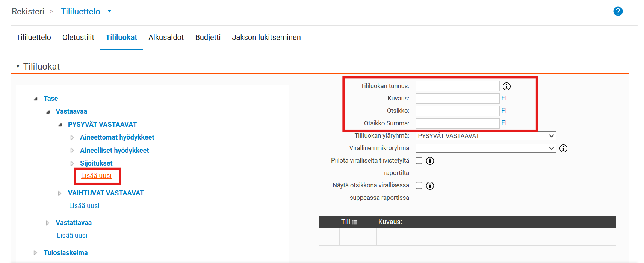The width and height of the screenshot is (644, 263).
Task: Open the Jakson lukitseminen tab
Action: point(266,37)
